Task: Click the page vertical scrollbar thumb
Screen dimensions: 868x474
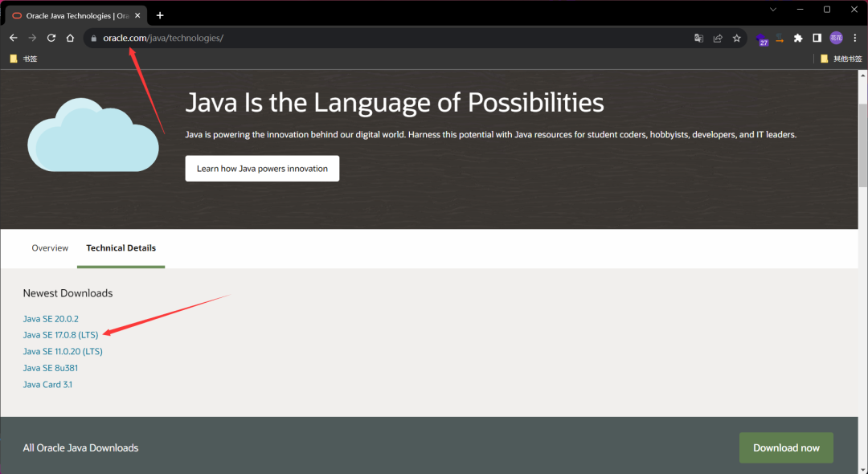Action: (x=862, y=144)
